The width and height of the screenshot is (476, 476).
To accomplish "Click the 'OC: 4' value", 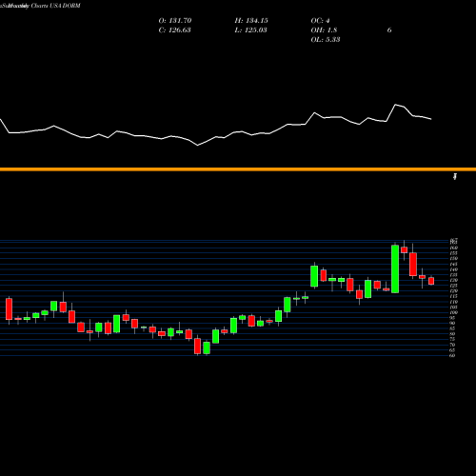I will click(x=320, y=21).
